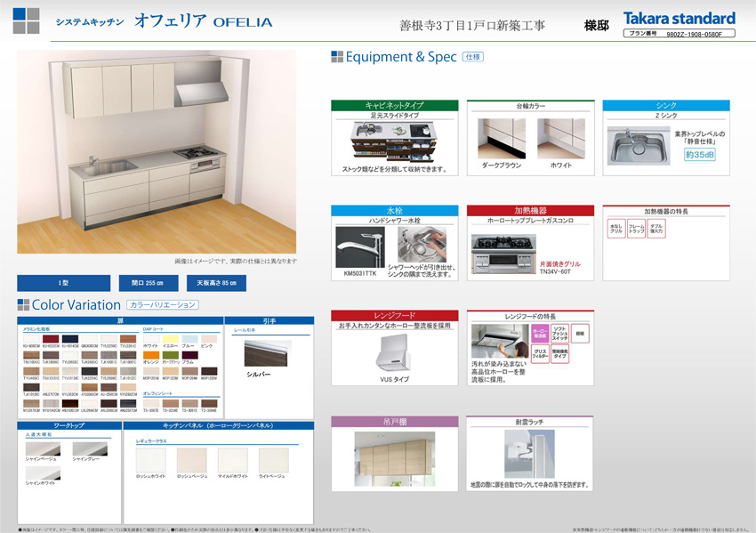This screenshot has width=756, height=533.
Task: Pick the DAP coat ホワイト swatch
Action: (151, 339)
